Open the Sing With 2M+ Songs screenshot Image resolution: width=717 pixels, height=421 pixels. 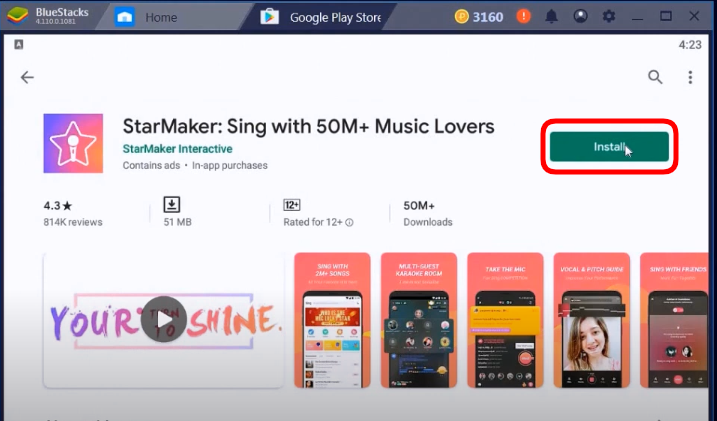[332, 320]
